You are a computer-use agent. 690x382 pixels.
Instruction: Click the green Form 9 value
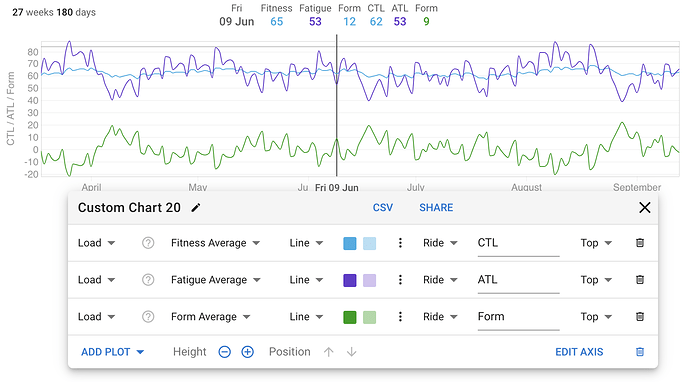[426, 22]
